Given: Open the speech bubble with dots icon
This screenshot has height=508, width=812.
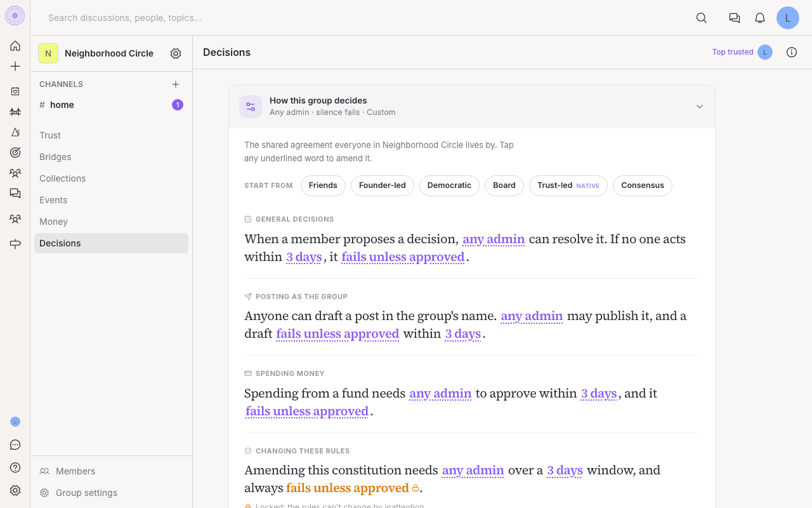Looking at the screenshot, I should coord(15,444).
